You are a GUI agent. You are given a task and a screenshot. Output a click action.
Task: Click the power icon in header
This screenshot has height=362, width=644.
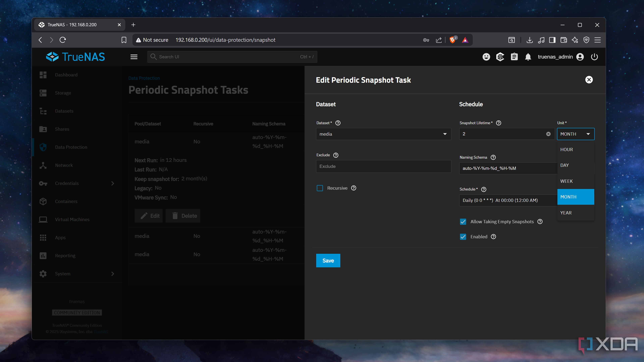594,57
